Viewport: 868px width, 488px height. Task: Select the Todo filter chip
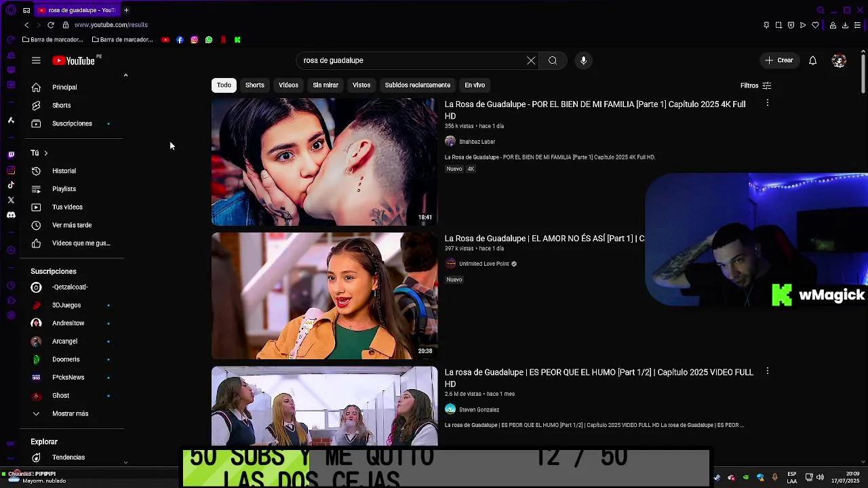click(224, 85)
